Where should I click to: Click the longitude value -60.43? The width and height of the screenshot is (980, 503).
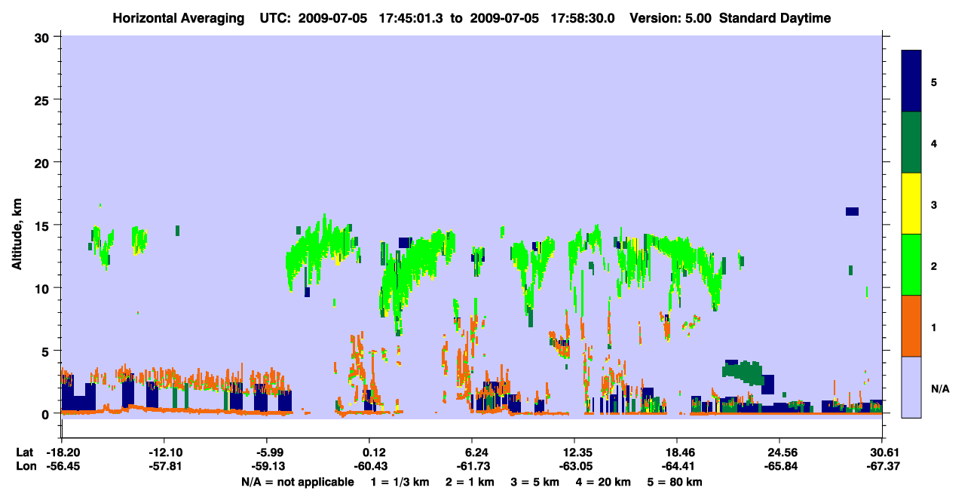coord(369,466)
